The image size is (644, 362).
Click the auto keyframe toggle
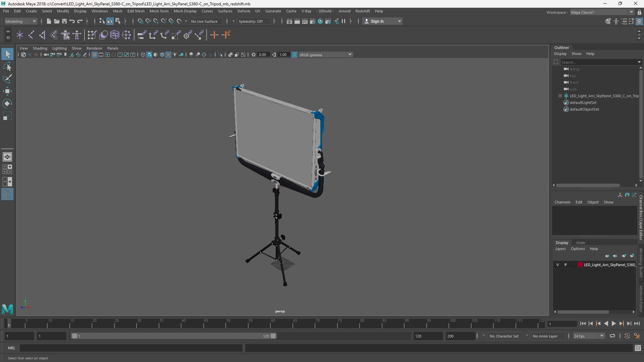(x=627, y=336)
